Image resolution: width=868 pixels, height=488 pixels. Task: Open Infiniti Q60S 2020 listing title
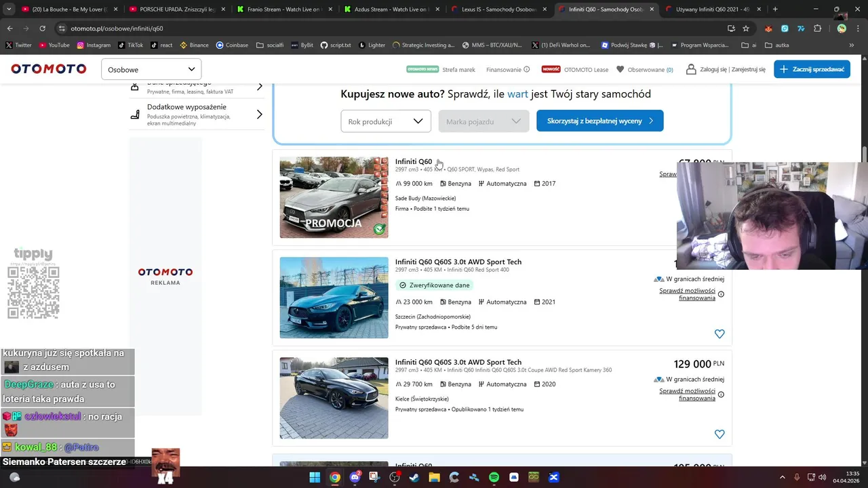458,362
